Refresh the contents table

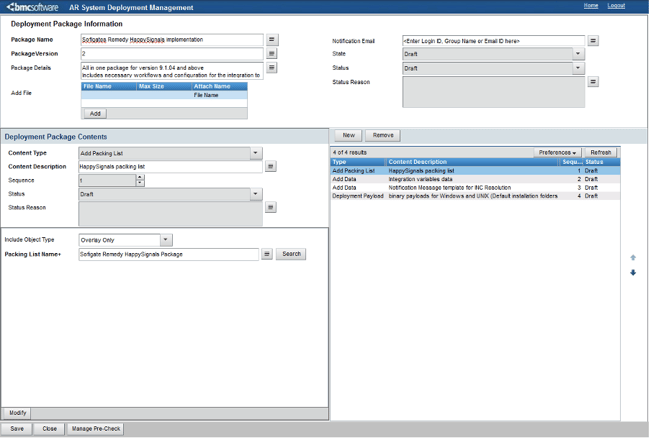coord(601,153)
